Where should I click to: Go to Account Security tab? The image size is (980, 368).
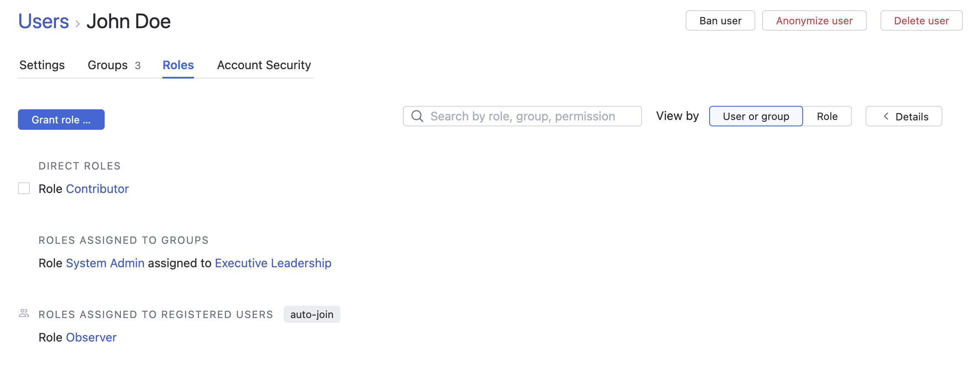264,65
